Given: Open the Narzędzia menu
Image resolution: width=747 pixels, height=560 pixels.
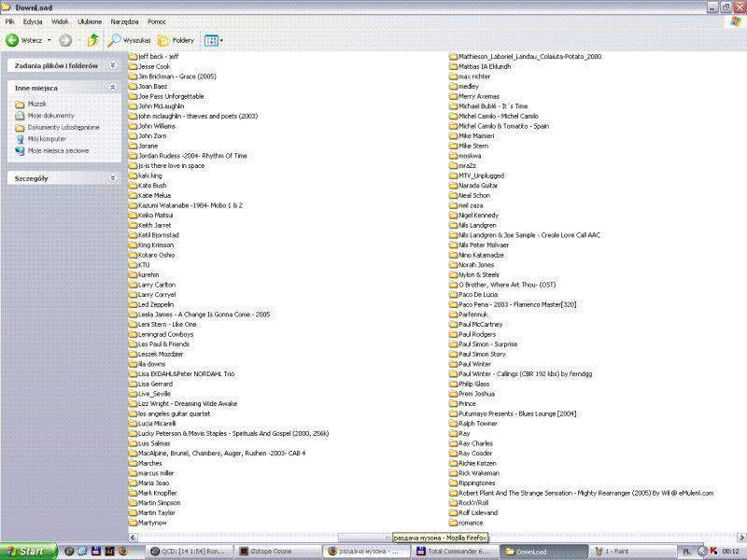Looking at the screenshot, I should [124, 21].
